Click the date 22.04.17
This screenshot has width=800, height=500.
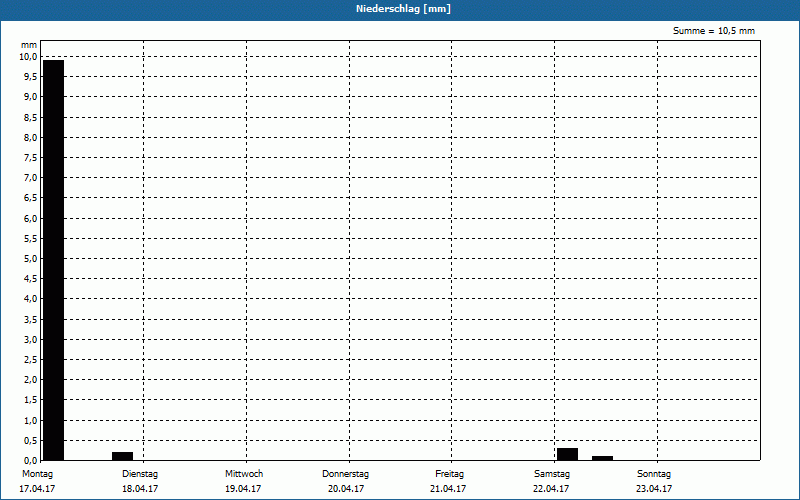pos(551,489)
